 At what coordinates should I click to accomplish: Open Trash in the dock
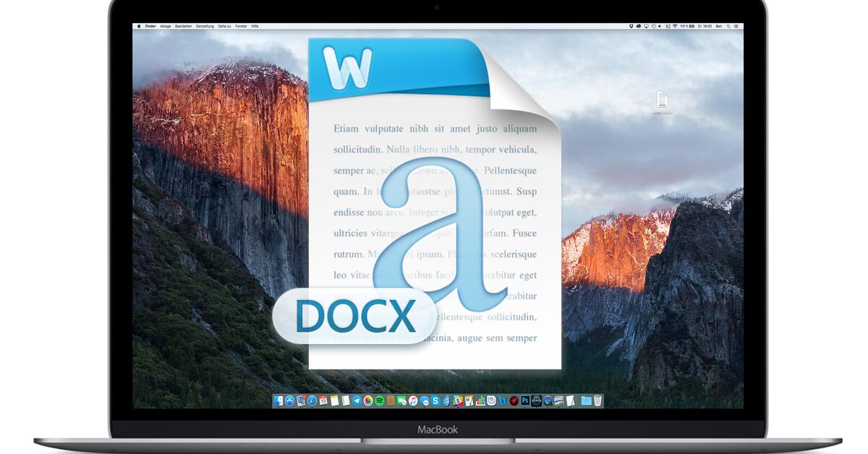pos(597,401)
